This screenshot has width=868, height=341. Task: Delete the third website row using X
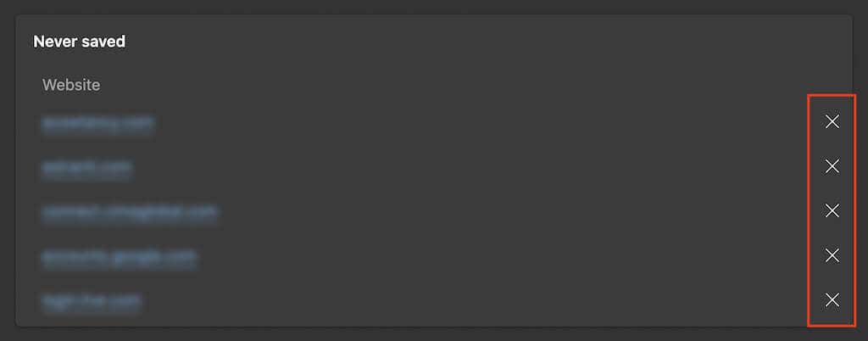(x=832, y=210)
